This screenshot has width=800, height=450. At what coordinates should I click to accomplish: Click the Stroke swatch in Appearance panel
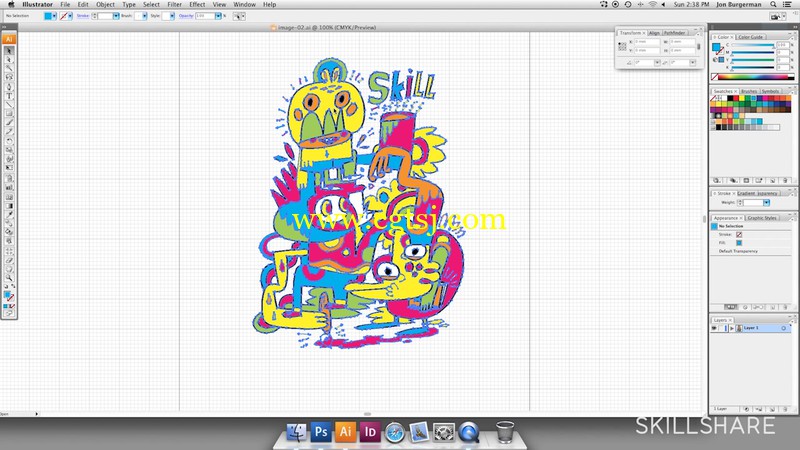click(739, 235)
